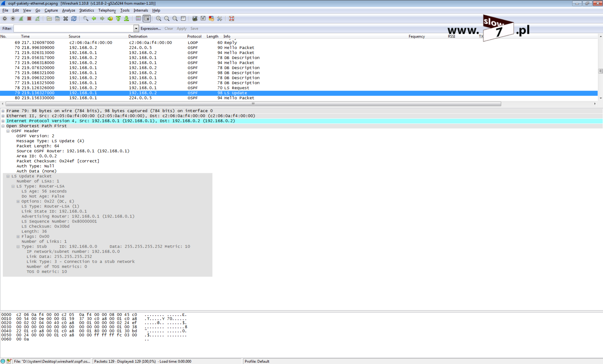603x364 pixels.
Task: Find a packet (magnifier icon)
Action: [86, 19]
